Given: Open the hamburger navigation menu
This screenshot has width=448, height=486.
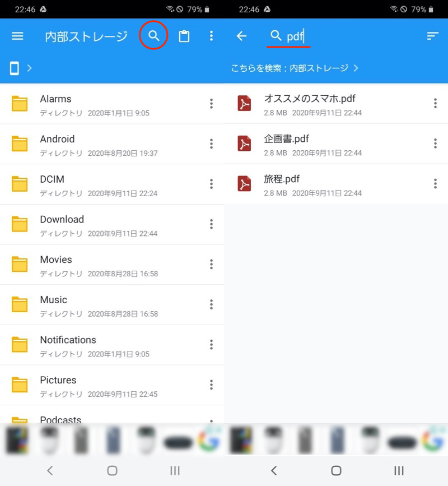Looking at the screenshot, I should coord(17,36).
